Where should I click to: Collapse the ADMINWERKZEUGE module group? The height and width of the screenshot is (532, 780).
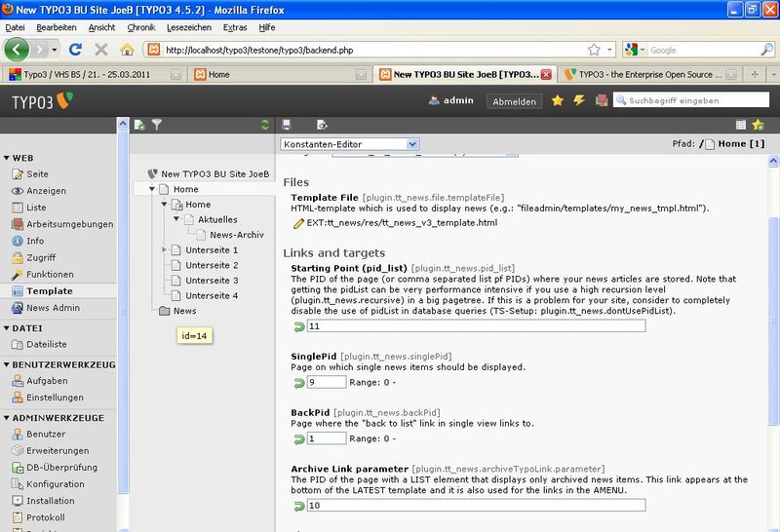click(7, 418)
